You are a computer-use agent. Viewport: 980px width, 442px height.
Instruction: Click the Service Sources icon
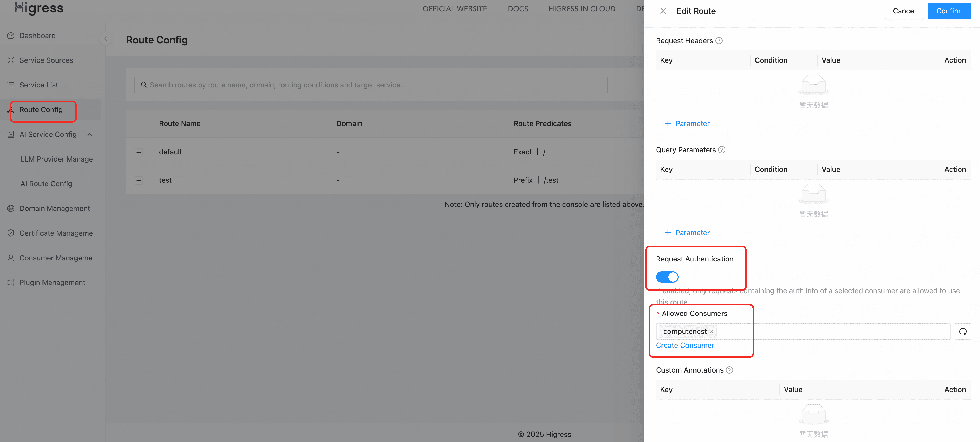pos(11,60)
